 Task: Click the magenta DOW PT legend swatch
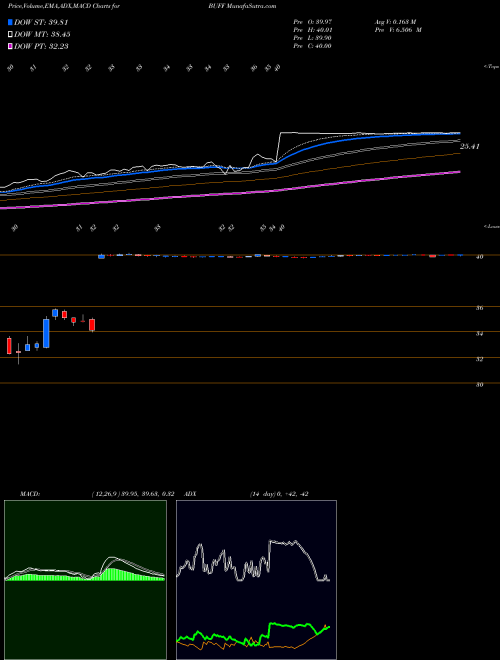coord(11,46)
